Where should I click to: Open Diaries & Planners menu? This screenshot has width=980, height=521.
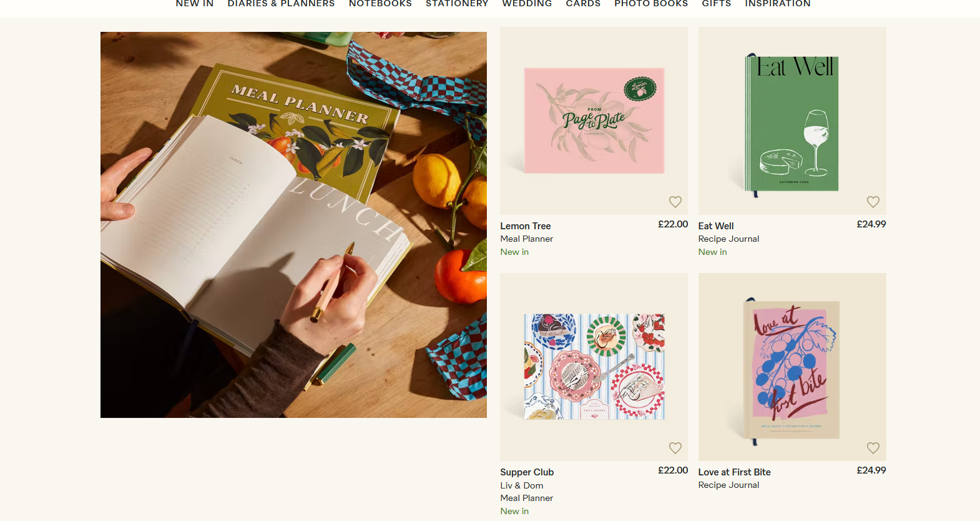click(281, 4)
